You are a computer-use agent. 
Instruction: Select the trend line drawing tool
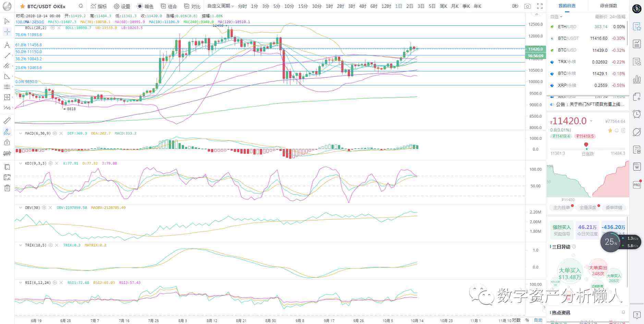[7, 56]
